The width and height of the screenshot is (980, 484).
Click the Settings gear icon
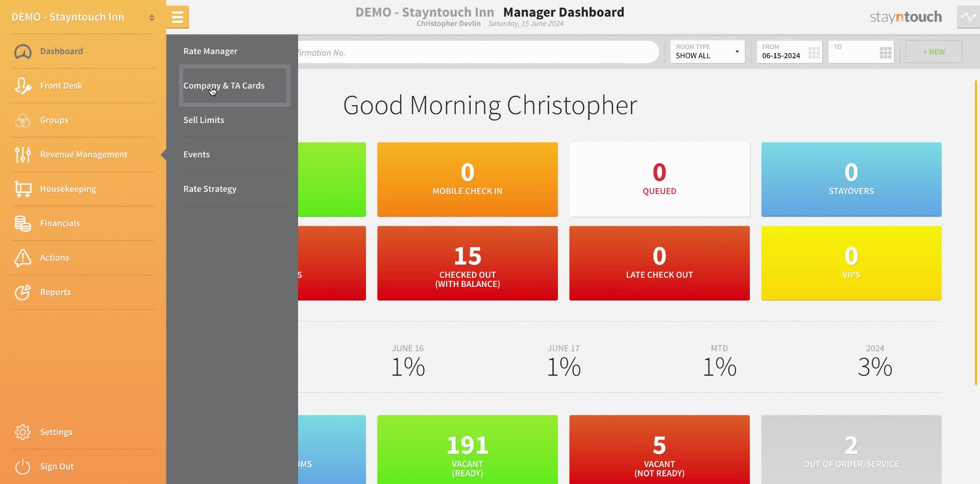pos(22,432)
